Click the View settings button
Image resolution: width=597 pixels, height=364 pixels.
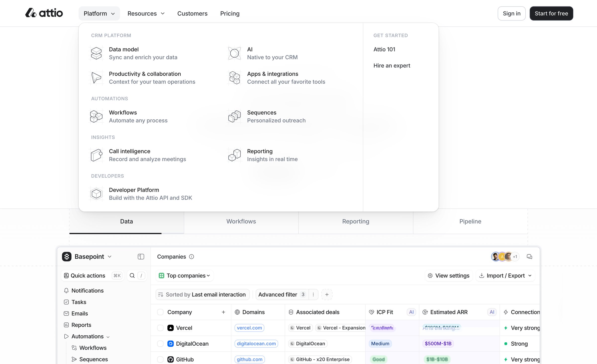pos(448,275)
